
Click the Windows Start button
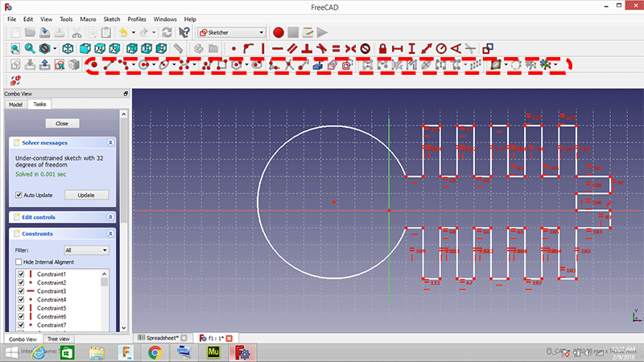coord(11,352)
